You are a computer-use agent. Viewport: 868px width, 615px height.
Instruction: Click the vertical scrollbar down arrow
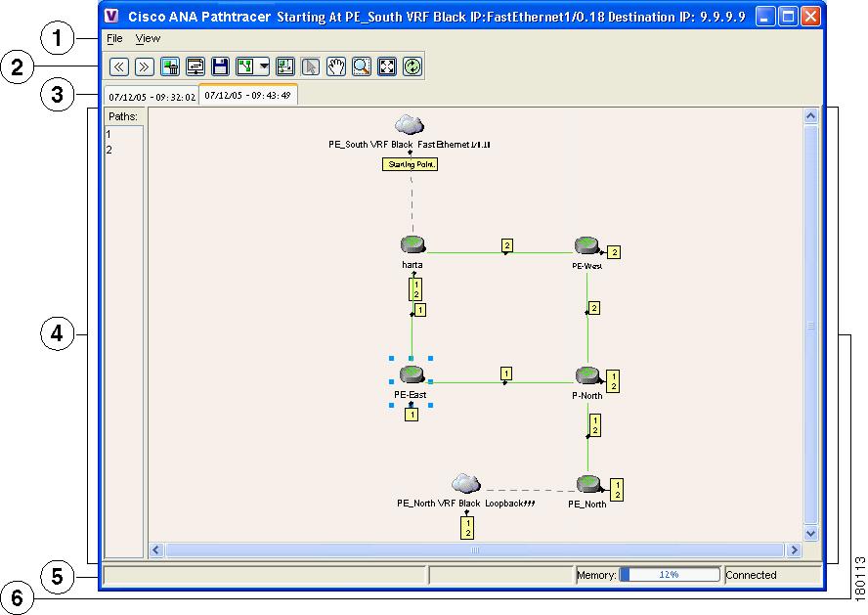coord(811,534)
